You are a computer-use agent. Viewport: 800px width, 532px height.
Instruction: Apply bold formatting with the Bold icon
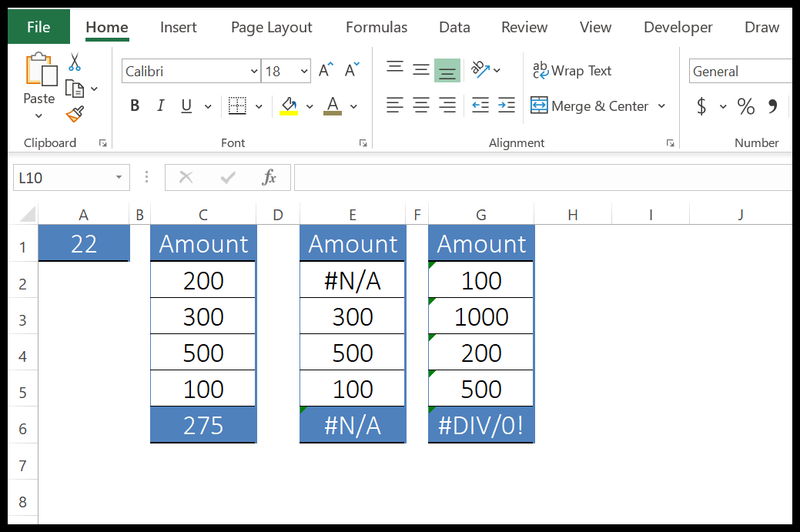134,105
